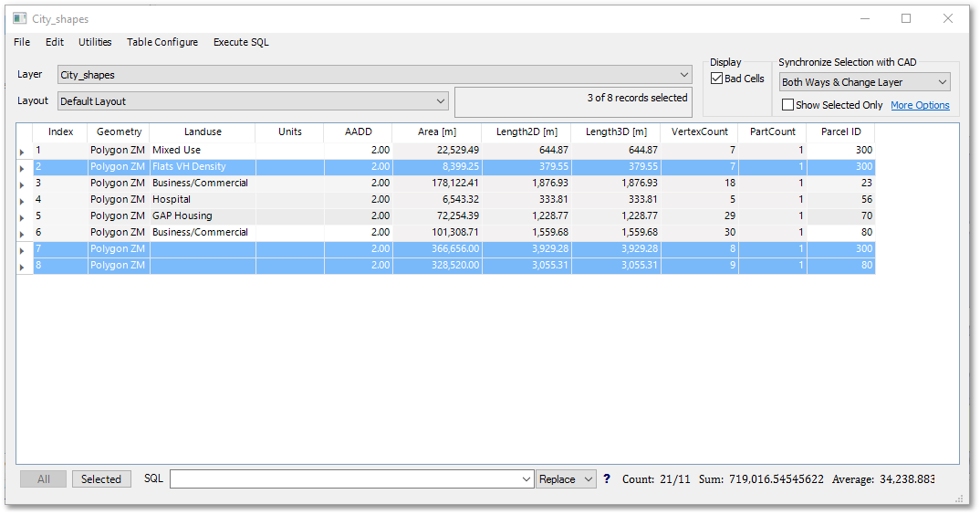The height and width of the screenshot is (515, 980).
Task: Open the Both Ways & Change Layer dropdown
Action: click(x=865, y=82)
